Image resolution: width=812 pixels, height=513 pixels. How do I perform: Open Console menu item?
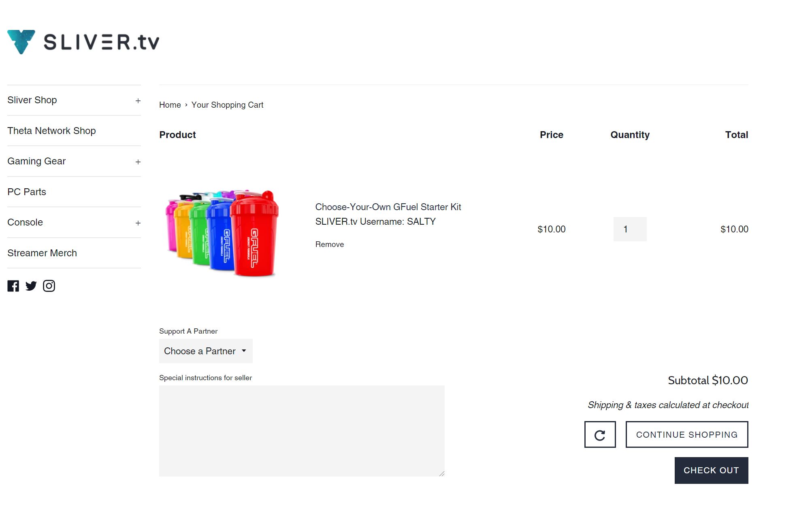click(x=25, y=222)
